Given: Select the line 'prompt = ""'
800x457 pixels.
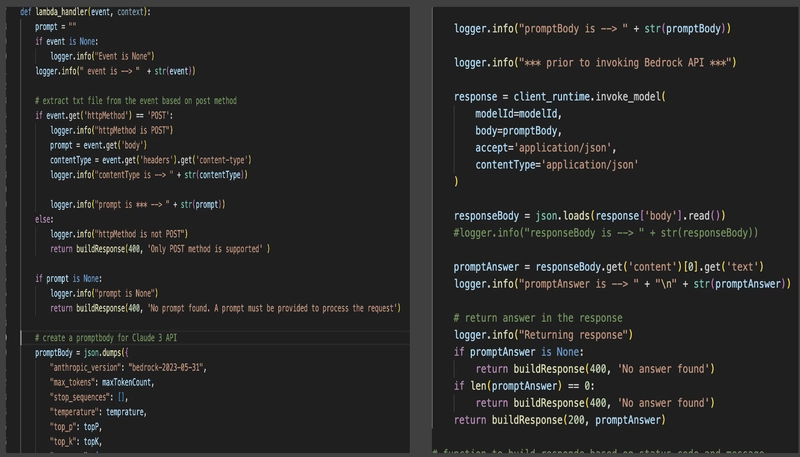Looking at the screenshot, I should click(x=56, y=27).
